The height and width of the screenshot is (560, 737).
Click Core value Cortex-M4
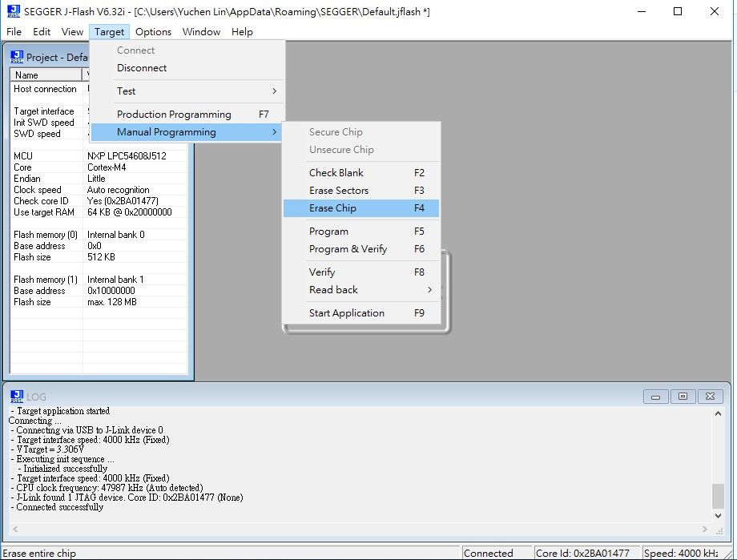pyautogui.click(x=107, y=167)
